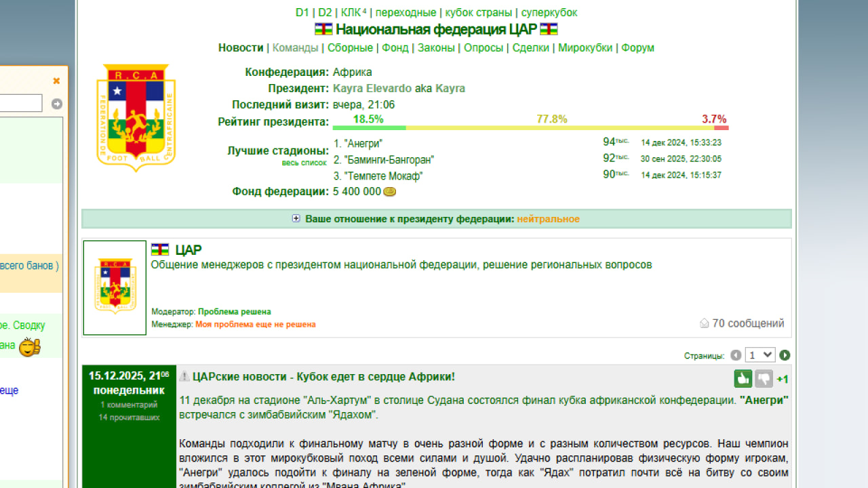Click the gray thumbs-down dislike icon
Viewport: 868px width, 488px height.
764,378
